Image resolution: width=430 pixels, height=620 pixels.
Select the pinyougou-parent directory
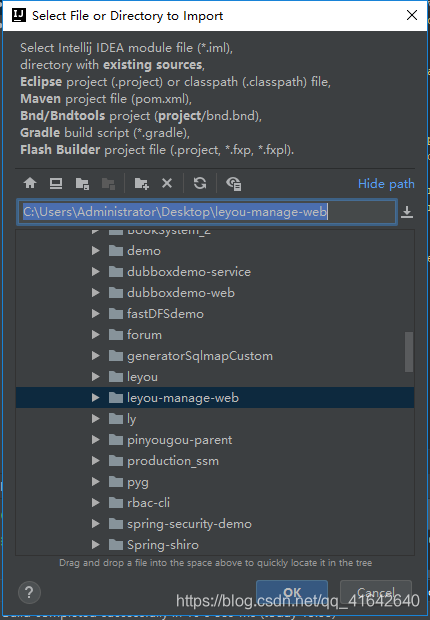[x=180, y=440]
